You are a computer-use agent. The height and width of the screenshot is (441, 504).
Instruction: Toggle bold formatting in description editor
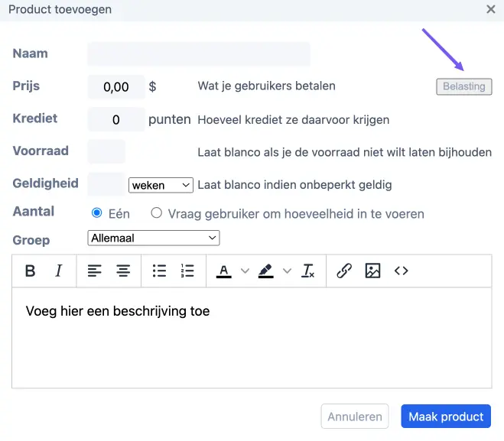pos(31,271)
